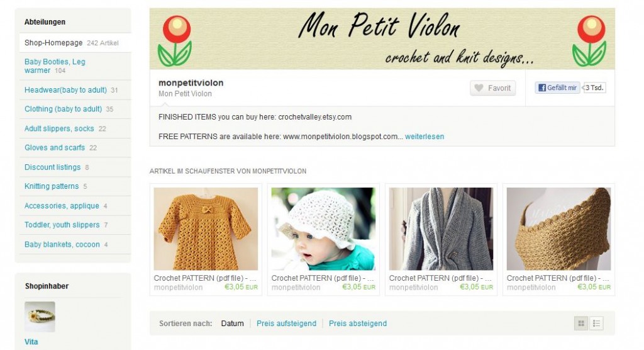Switch to list view layout icon

point(596,324)
